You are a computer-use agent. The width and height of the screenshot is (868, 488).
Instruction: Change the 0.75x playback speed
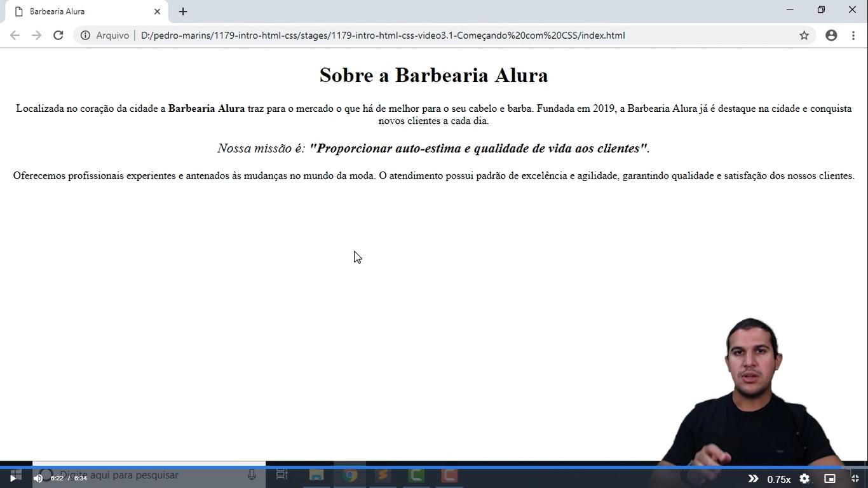point(779,479)
